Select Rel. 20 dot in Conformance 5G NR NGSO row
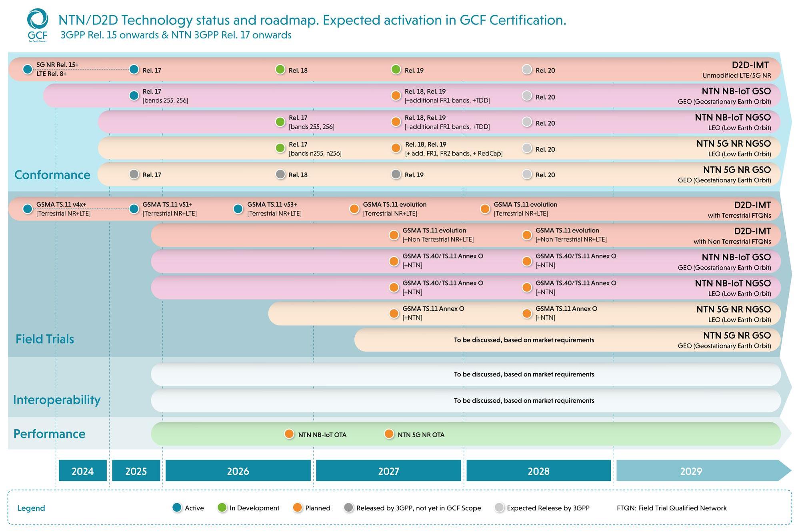 pos(527,148)
